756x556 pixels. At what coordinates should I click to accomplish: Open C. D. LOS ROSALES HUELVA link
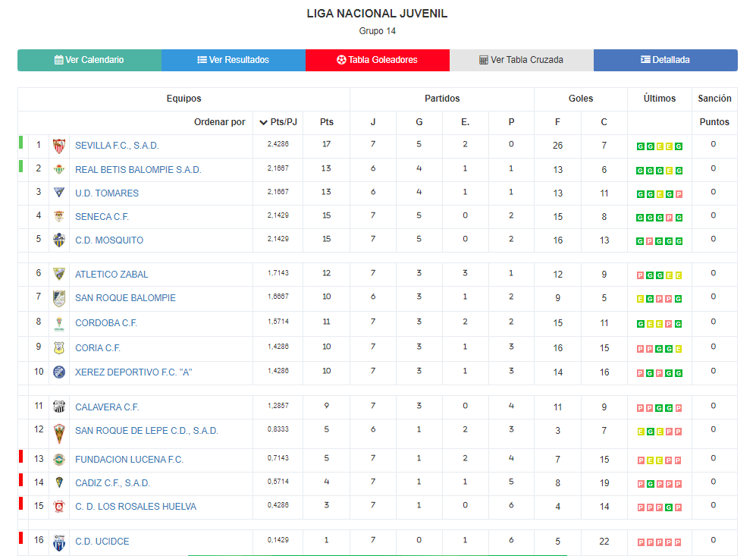click(136, 507)
